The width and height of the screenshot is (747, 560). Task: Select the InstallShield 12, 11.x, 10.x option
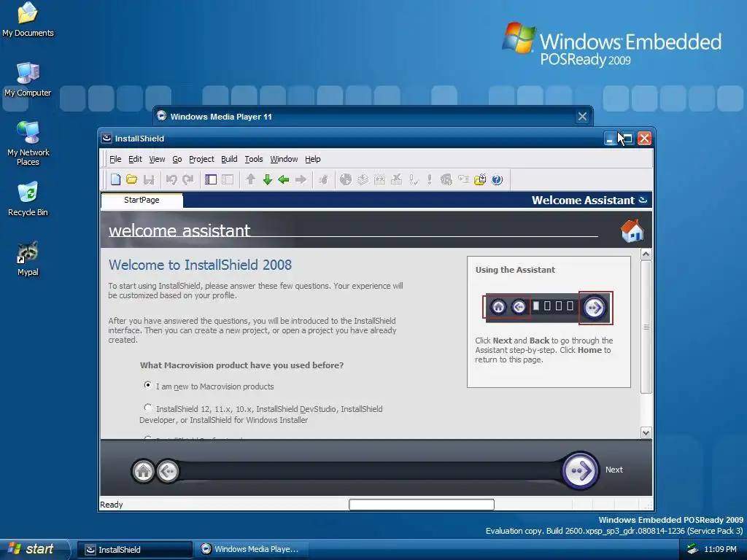coord(147,408)
